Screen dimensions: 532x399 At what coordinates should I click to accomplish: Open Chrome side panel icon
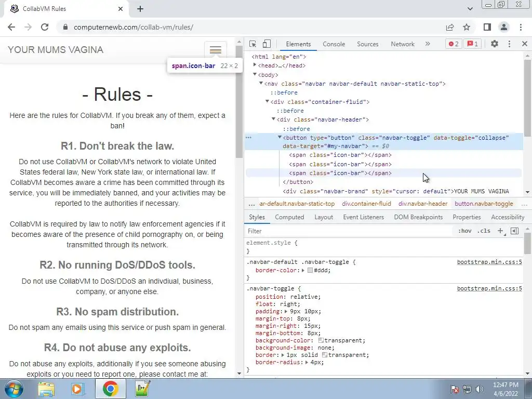point(487,27)
